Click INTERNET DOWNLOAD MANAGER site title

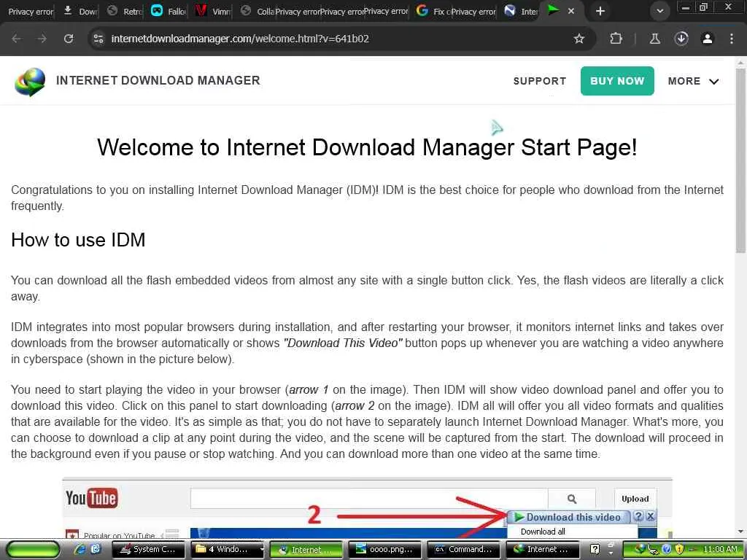tap(158, 80)
